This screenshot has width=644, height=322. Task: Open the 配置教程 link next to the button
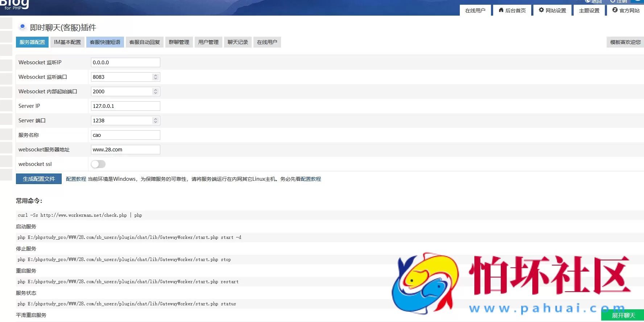click(x=76, y=179)
